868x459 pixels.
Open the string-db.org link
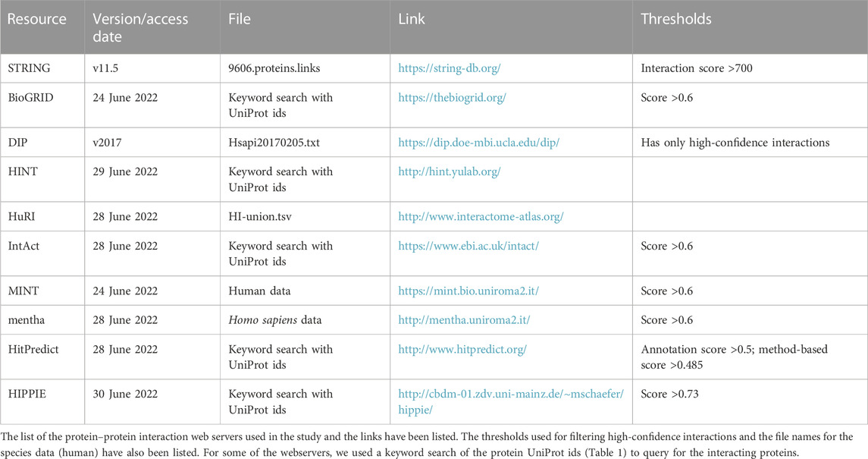coord(449,68)
